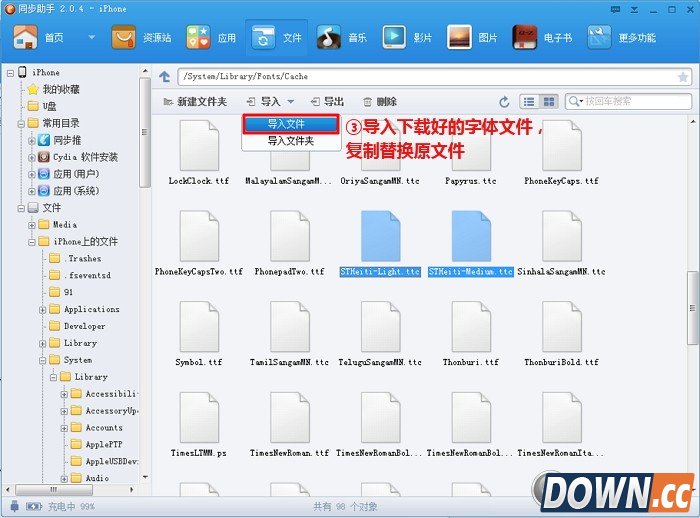Screen dimensions: 700x518
Task: Click the 导入 import button
Action: point(264,102)
